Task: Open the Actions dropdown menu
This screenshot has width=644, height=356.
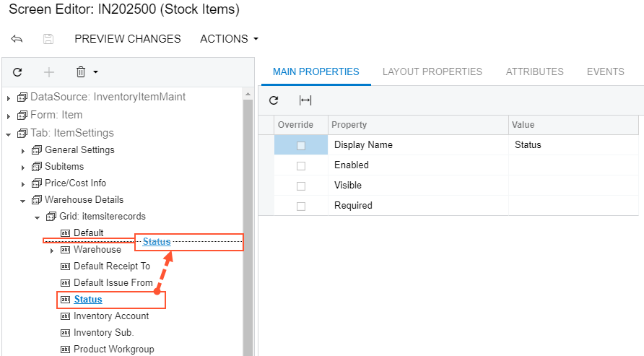Action: pos(229,39)
